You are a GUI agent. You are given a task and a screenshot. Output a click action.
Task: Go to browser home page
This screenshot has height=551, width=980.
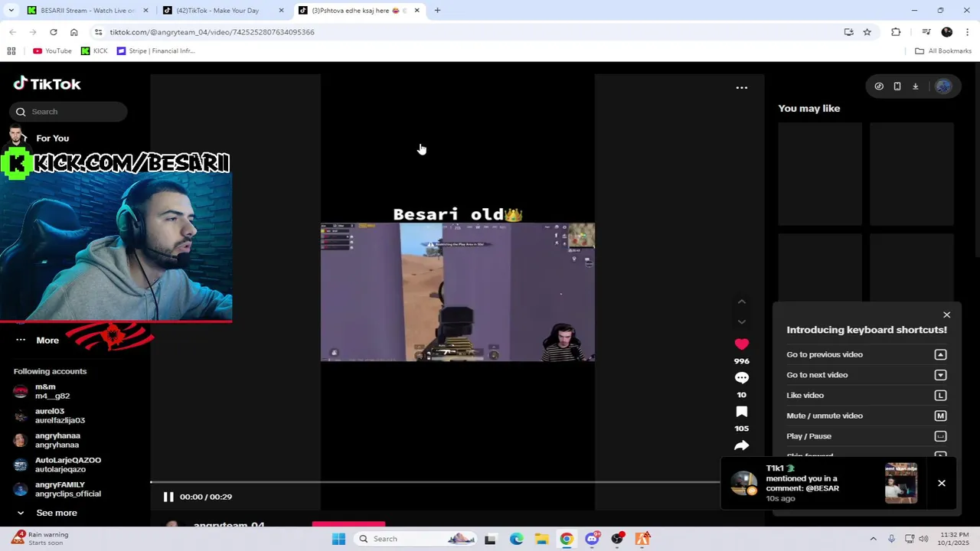click(x=73, y=32)
